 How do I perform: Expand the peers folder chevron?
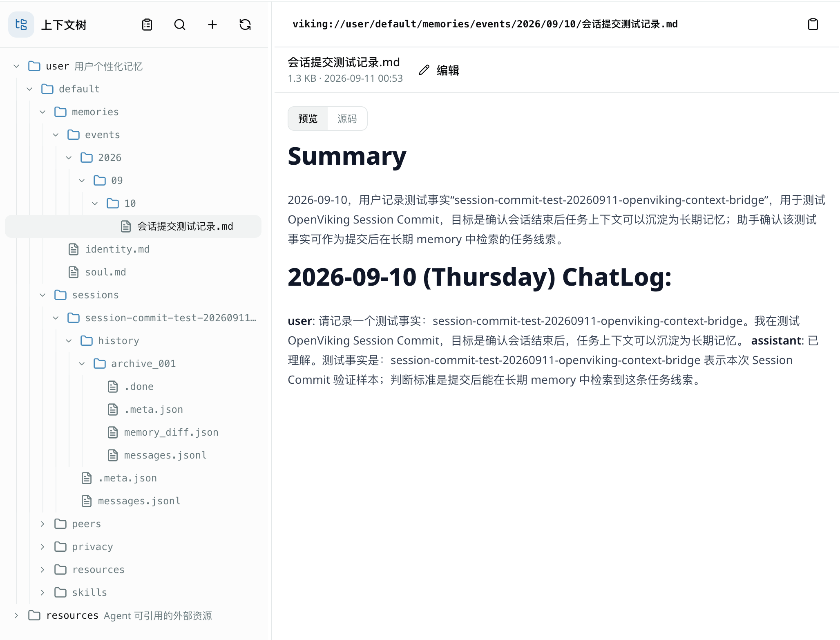click(42, 524)
